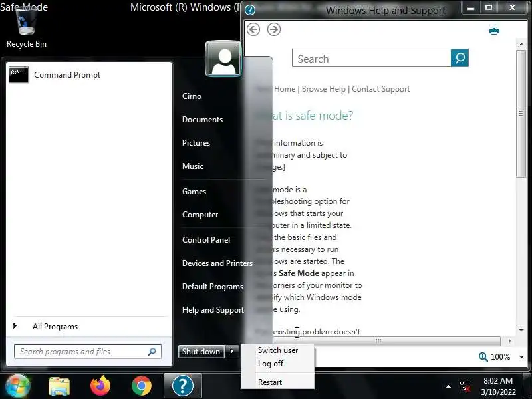Open the user account picture
The width and height of the screenshot is (532, 399).
point(223,59)
